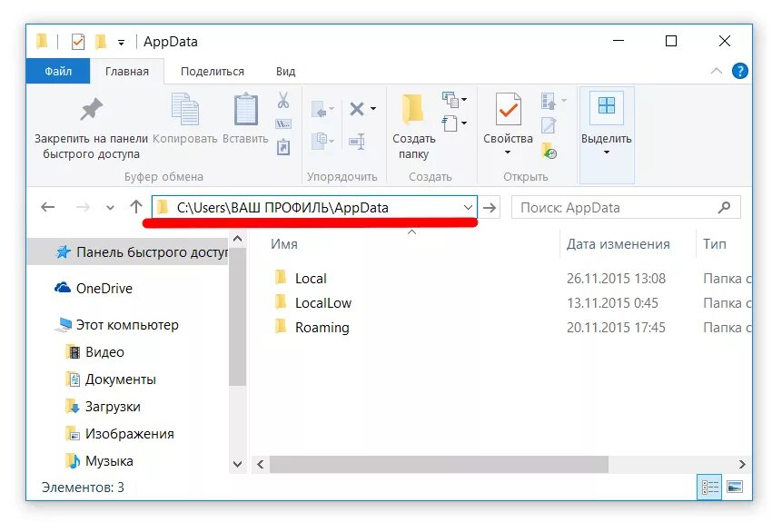The height and width of the screenshot is (532, 782).
Task: Click the horizontal scrollbar thumb
Action: click(x=439, y=464)
